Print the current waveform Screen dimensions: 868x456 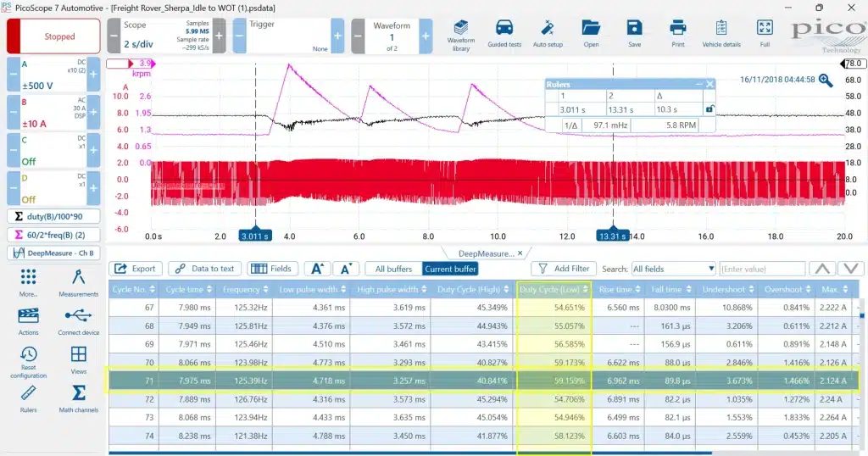pos(677,34)
